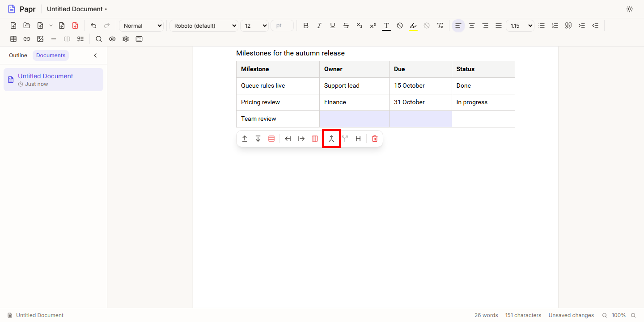Delete the current table column
Screen dimensions: 644x322
click(x=315, y=139)
